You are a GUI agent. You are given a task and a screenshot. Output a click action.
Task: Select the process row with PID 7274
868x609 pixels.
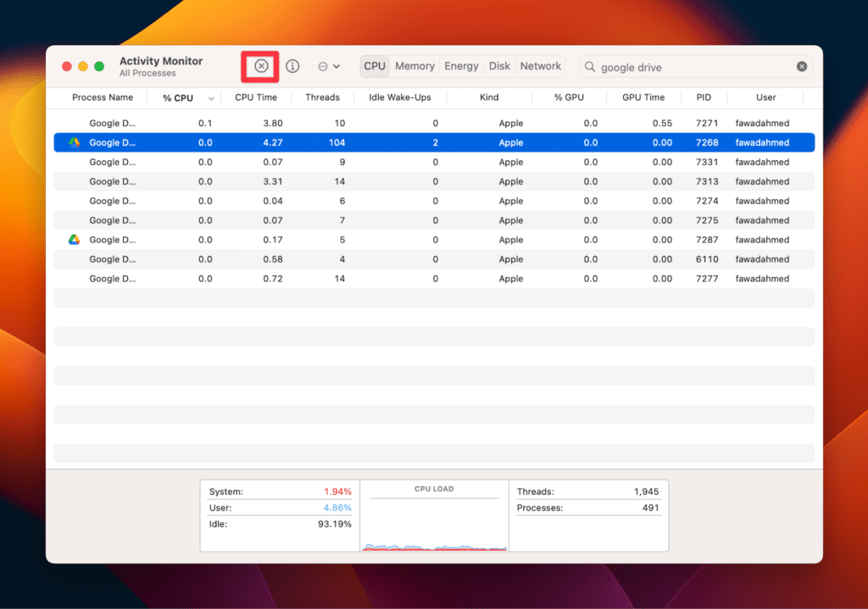[x=434, y=201]
